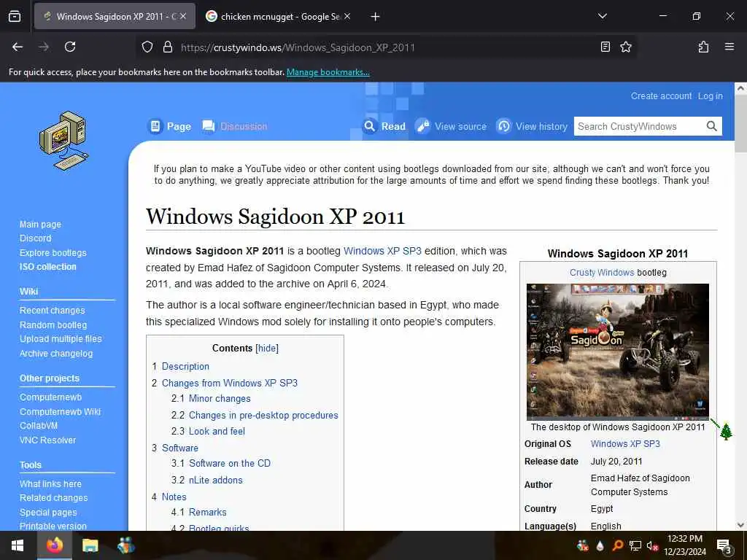The image size is (747, 560).
Task: Click the people icon in taskbar
Action: [x=125, y=545]
